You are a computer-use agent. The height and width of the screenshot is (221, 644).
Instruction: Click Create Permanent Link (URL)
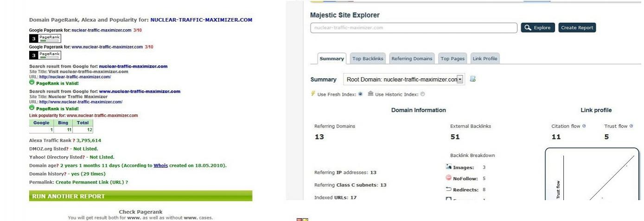(89, 182)
